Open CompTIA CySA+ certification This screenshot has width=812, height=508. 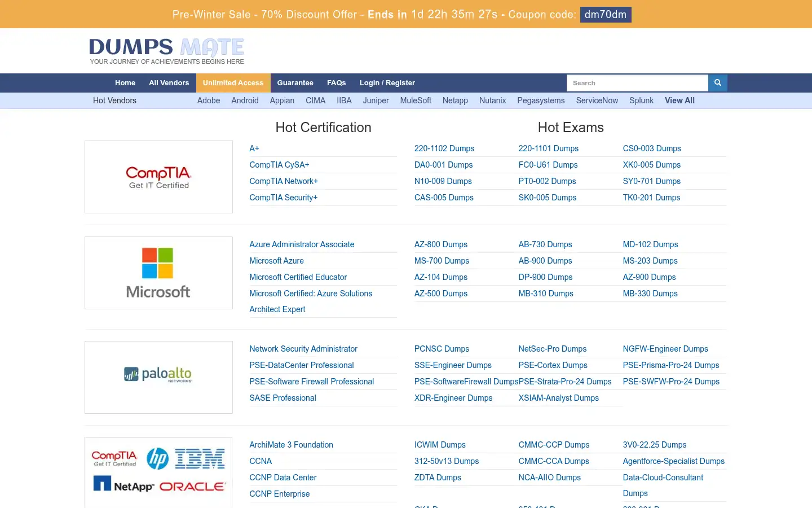(279, 165)
